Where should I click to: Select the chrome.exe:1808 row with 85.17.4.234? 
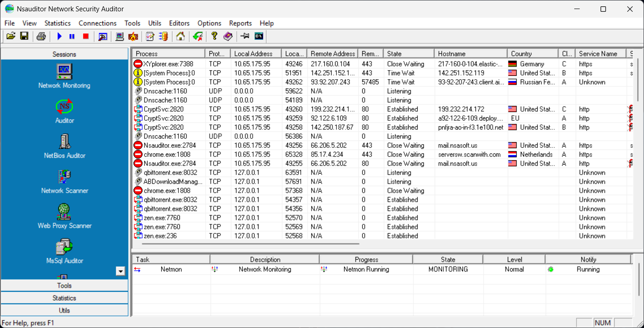click(x=382, y=154)
